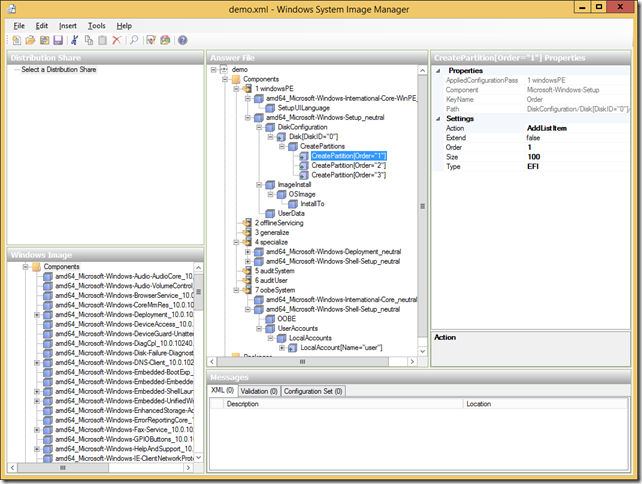
Task: Collapse the 7 oobeSystem pass node
Action: [x=236, y=290]
